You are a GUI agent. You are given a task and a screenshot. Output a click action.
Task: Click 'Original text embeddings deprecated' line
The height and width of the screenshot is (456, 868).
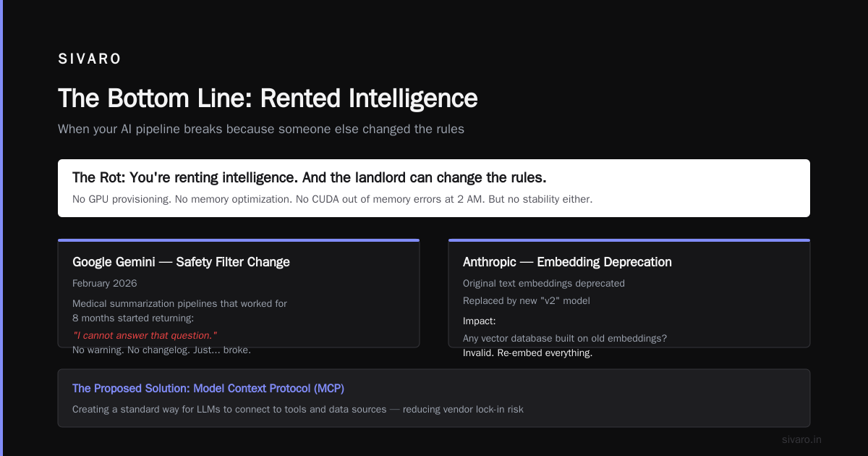pyautogui.click(x=544, y=283)
